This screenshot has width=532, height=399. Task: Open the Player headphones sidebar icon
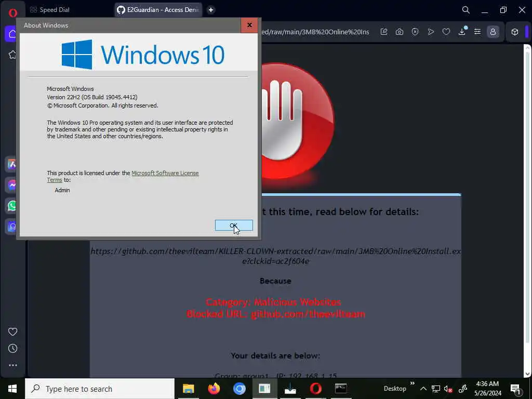(x=11, y=227)
